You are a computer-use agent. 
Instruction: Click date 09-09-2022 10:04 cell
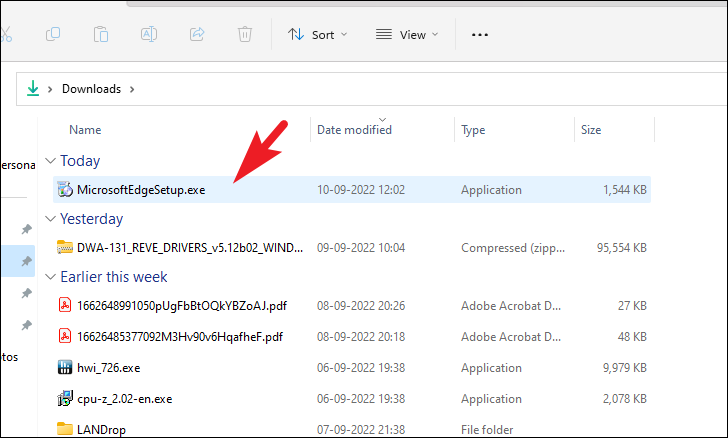click(361, 248)
